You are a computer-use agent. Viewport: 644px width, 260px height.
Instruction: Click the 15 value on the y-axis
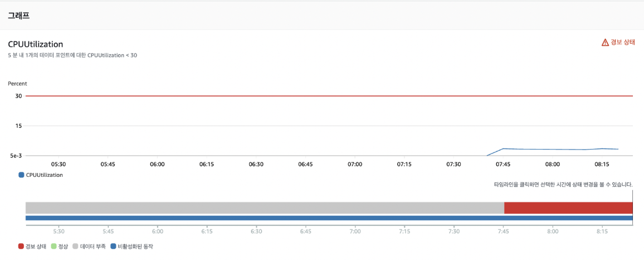[x=19, y=126]
